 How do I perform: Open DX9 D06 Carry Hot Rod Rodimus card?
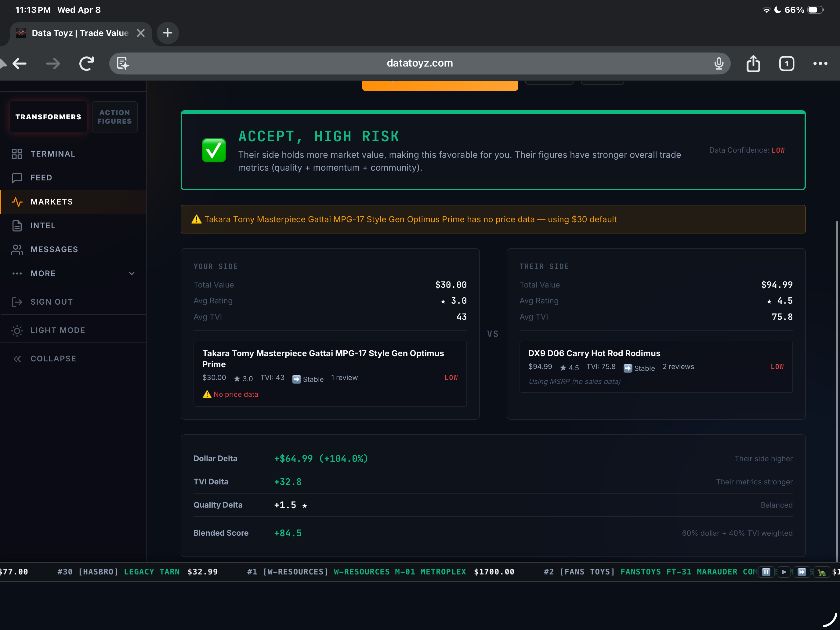(656, 367)
